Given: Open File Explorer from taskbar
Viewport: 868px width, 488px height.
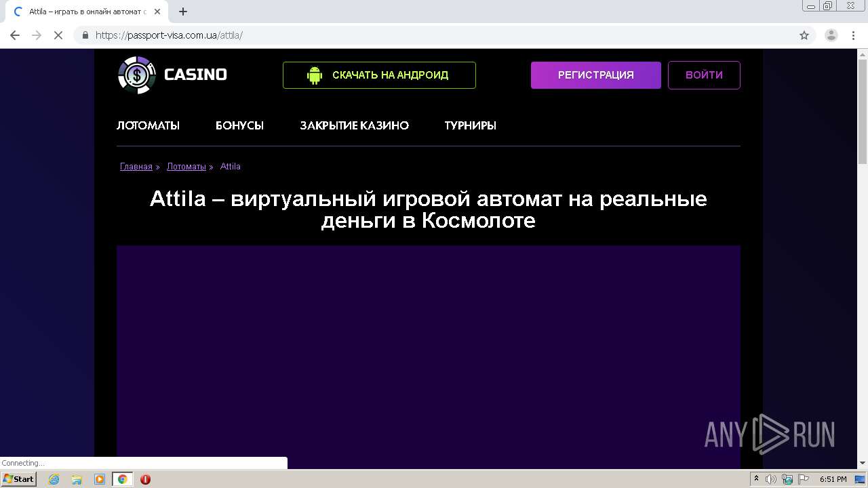Looking at the screenshot, I should pos(77,479).
